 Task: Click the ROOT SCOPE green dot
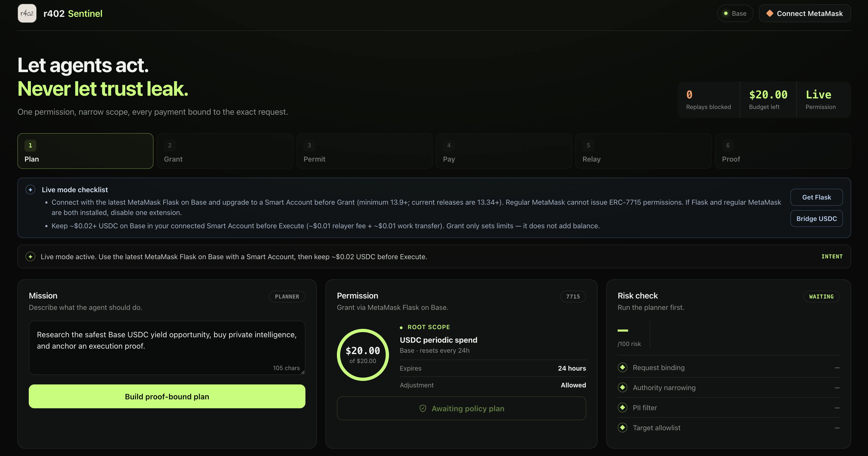click(401, 327)
